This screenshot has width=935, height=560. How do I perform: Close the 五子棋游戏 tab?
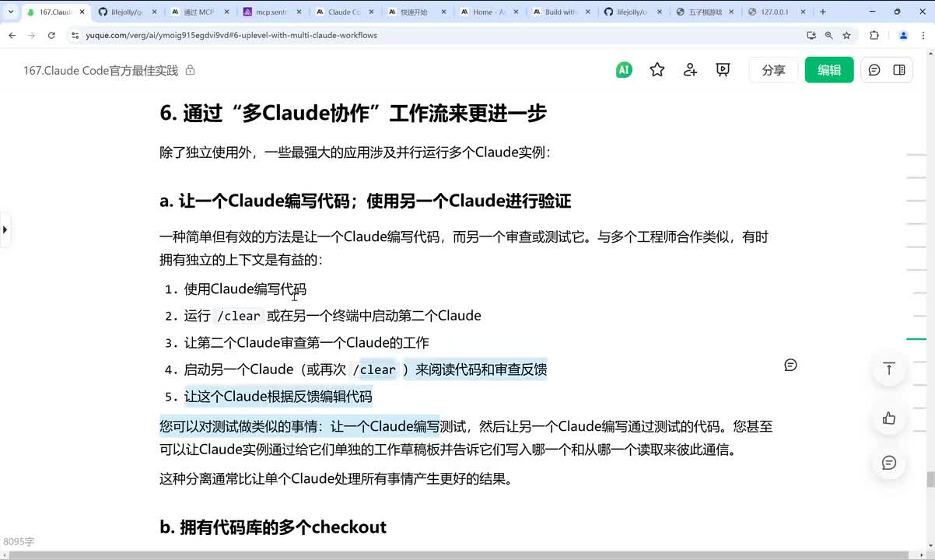pyautogui.click(x=733, y=12)
